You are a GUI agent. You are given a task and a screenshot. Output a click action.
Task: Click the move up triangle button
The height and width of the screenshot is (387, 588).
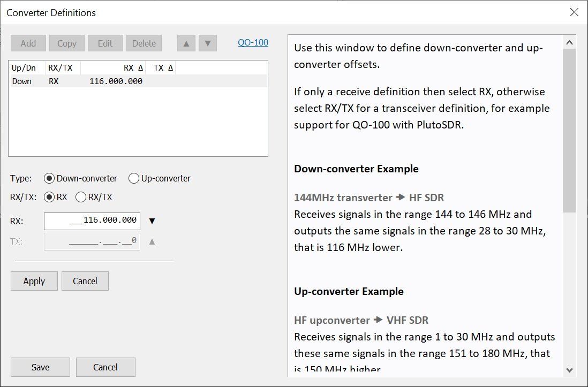point(186,43)
